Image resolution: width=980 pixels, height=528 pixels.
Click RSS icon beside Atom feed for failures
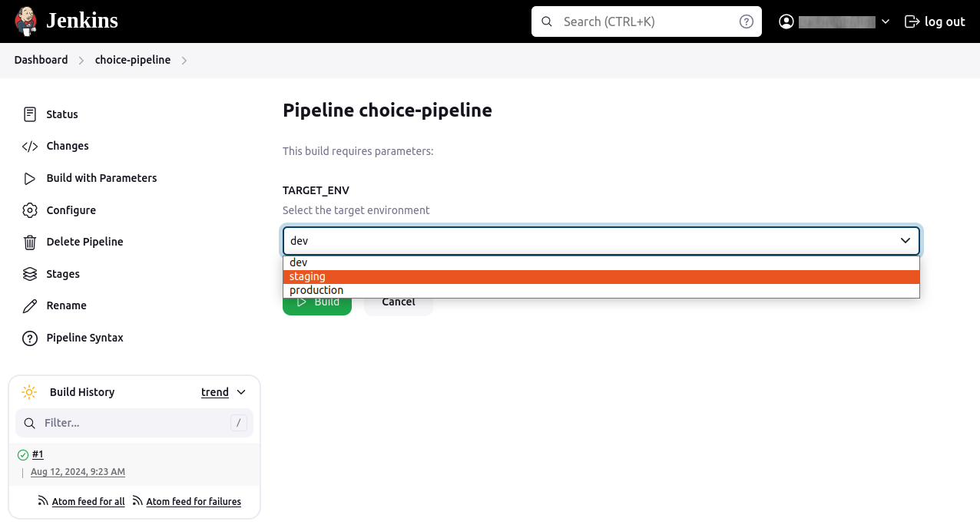click(x=137, y=501)
